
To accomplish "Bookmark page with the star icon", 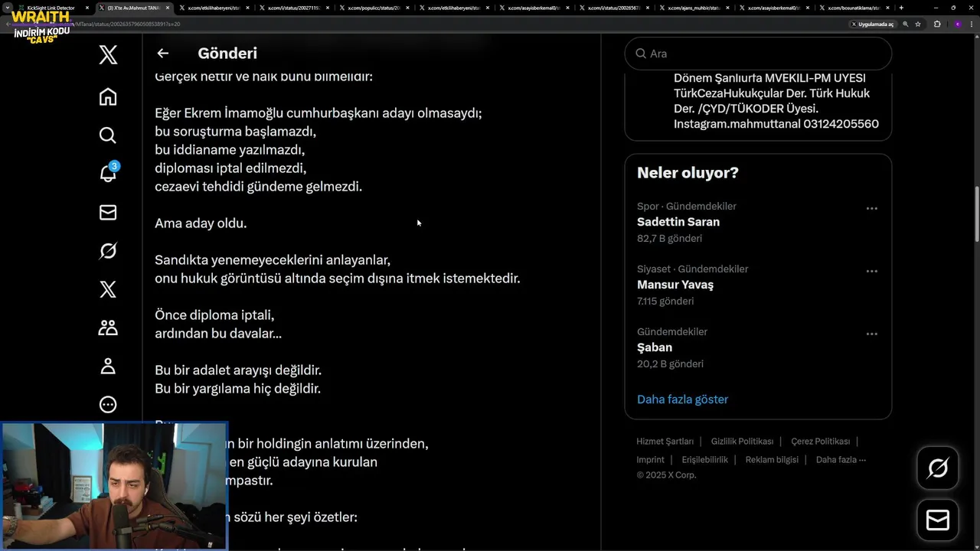I will point(918,24).
